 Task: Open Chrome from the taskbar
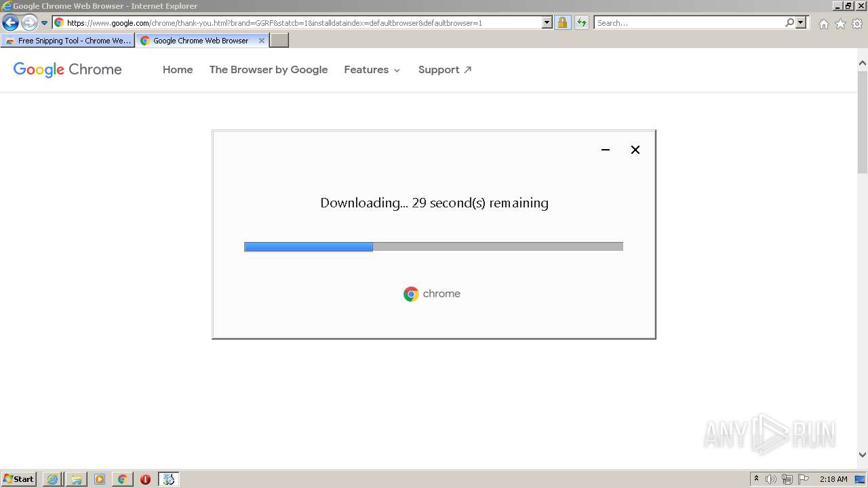point(122,479)
